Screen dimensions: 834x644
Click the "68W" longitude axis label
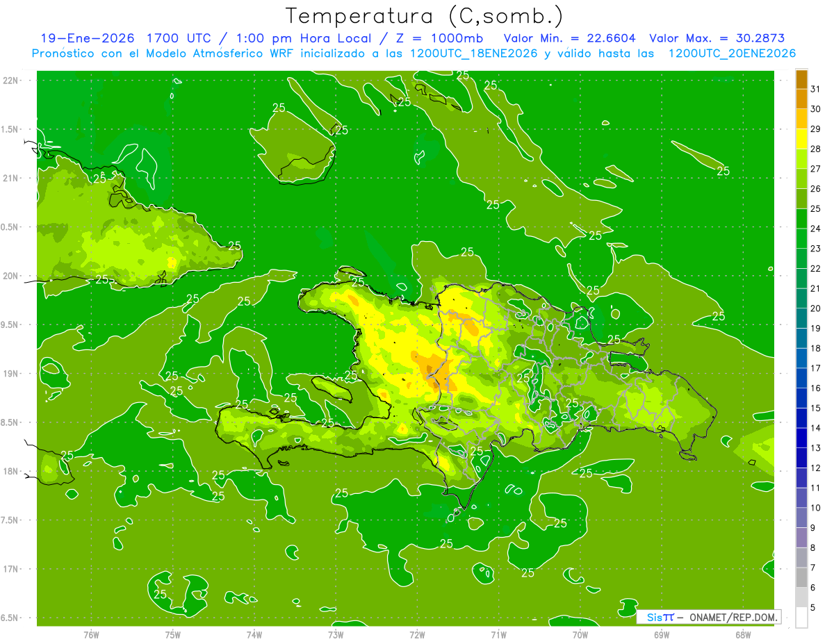743,634
